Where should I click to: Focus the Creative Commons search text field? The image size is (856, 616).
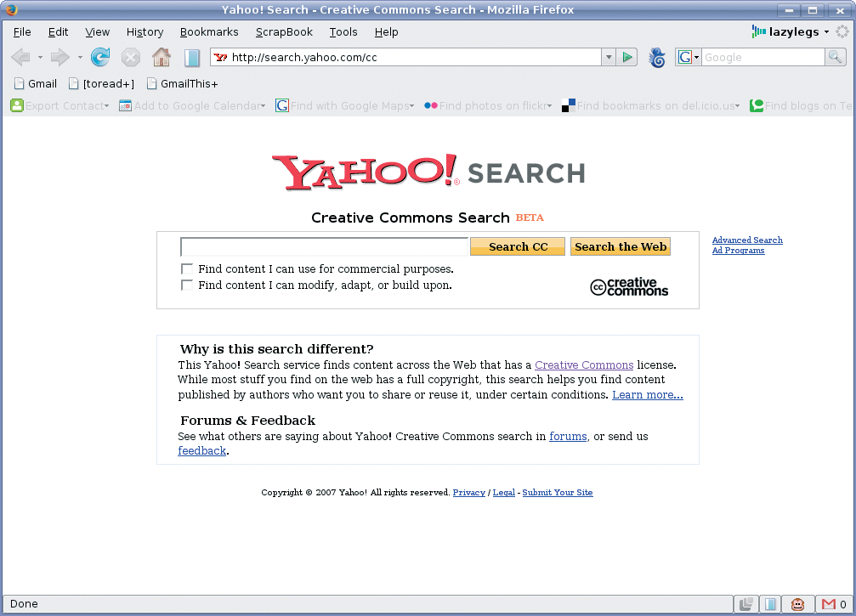click(x=324, y=246)
